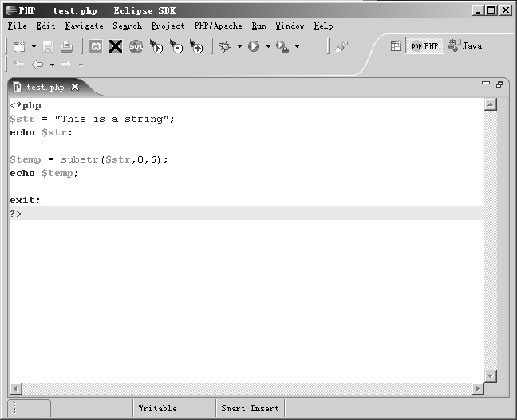Click the External Tools run icon
Image resolution: width=517 pixels, height=420 pixels.
pos(282,46)
